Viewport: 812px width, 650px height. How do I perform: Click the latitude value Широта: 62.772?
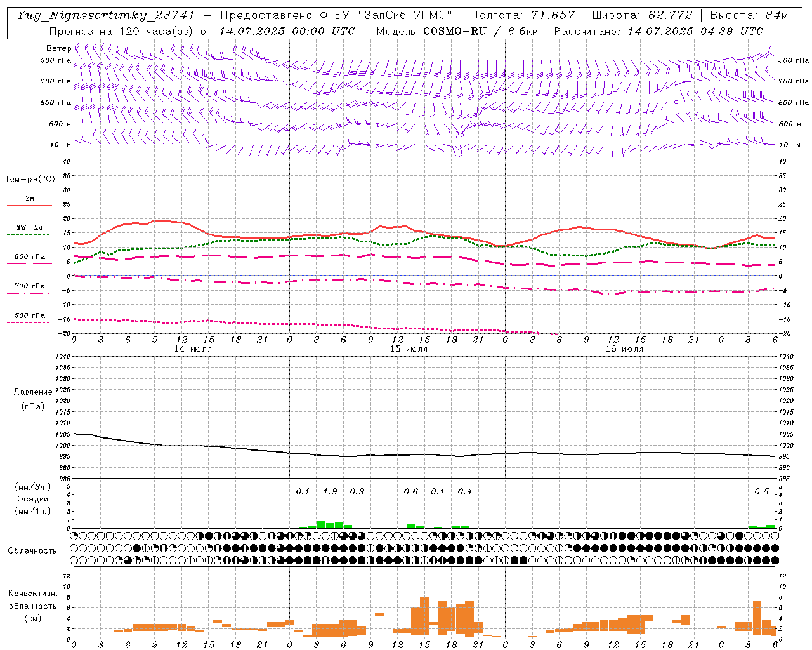tap(642, 15)
